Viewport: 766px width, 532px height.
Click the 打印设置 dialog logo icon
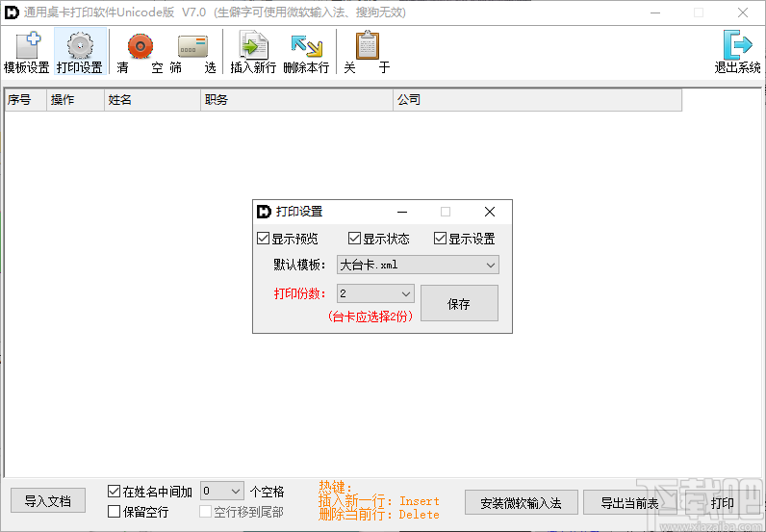pyautogui.click(x=264, y=212)
